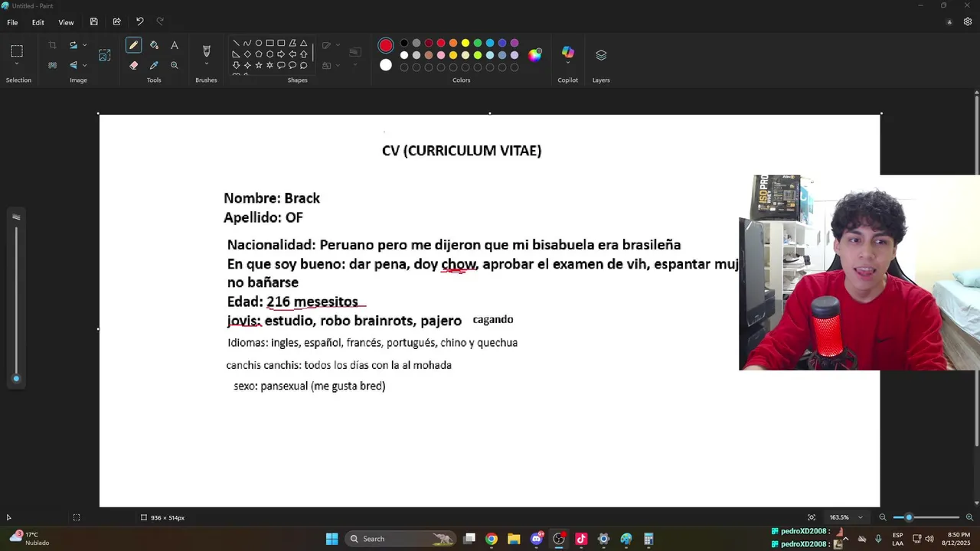Pick the black palette color
This screenshot has height=551, width=980.
click(x=404, y=43)
